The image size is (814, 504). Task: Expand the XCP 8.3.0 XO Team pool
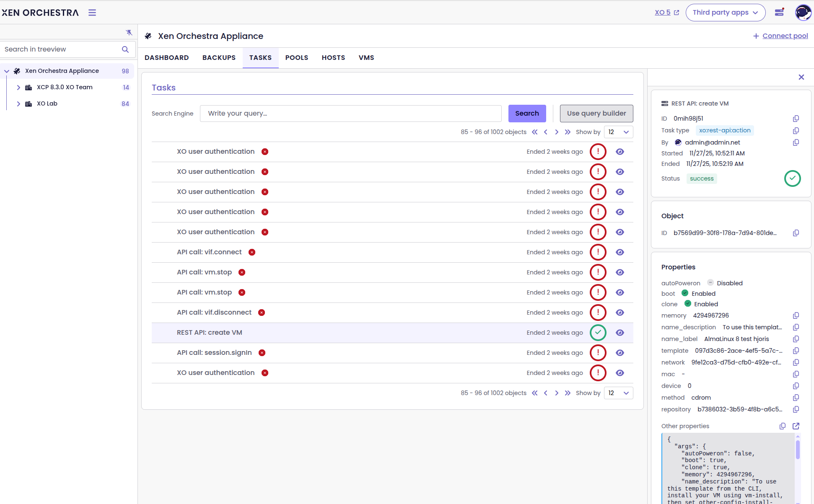pyautogui.click(x=18, y=88)
